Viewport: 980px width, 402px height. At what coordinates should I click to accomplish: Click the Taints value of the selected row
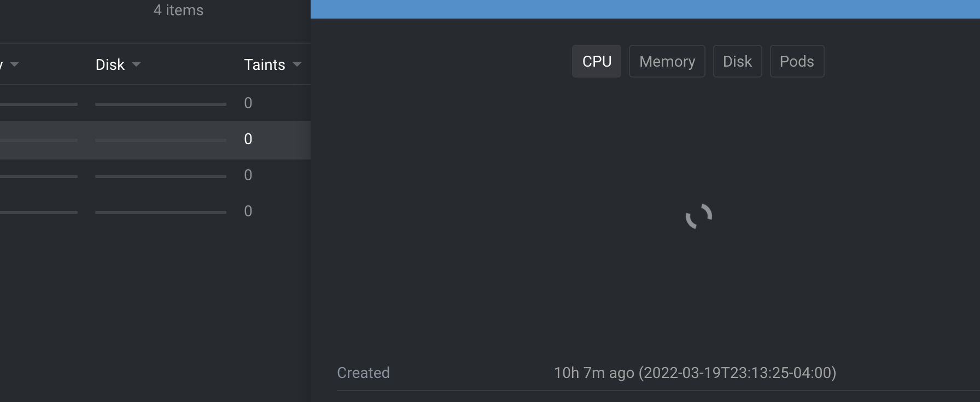pyautogui.click(x=248, y=139)
